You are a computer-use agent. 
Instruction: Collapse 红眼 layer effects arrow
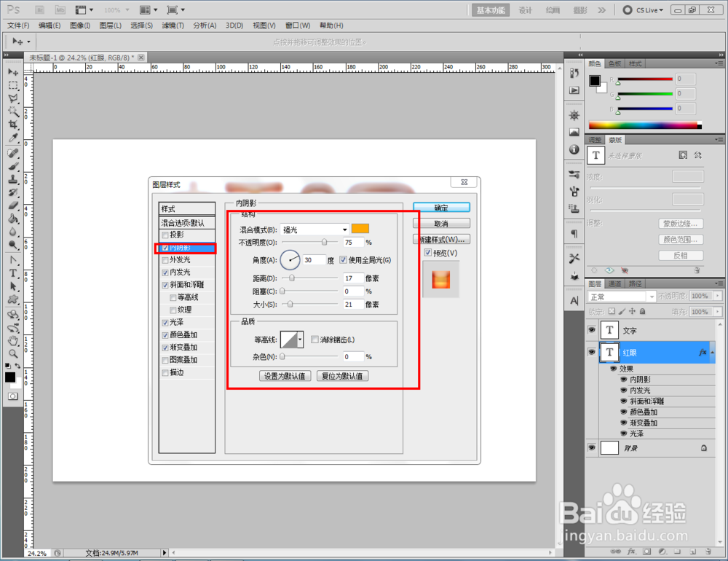coord(712,353)
